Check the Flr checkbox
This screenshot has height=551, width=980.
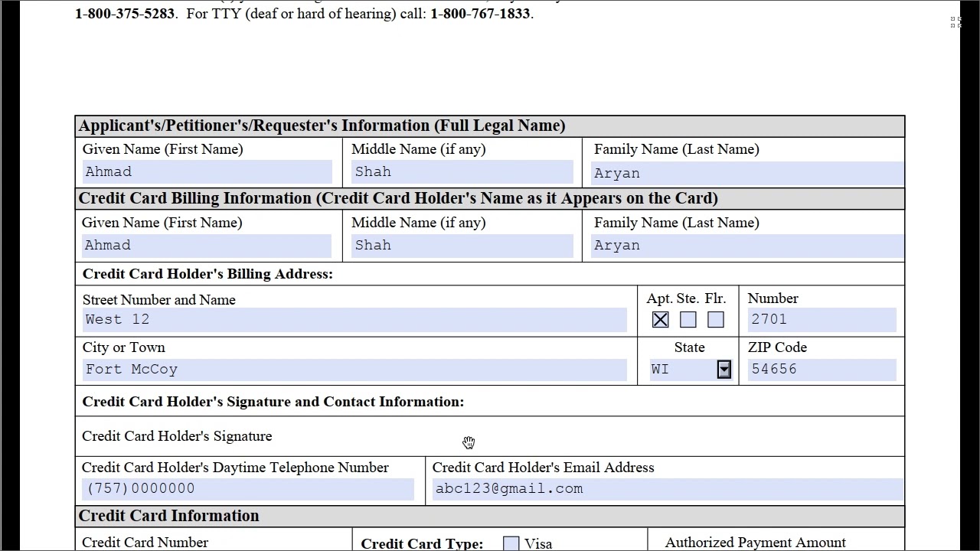pos(715,319)
